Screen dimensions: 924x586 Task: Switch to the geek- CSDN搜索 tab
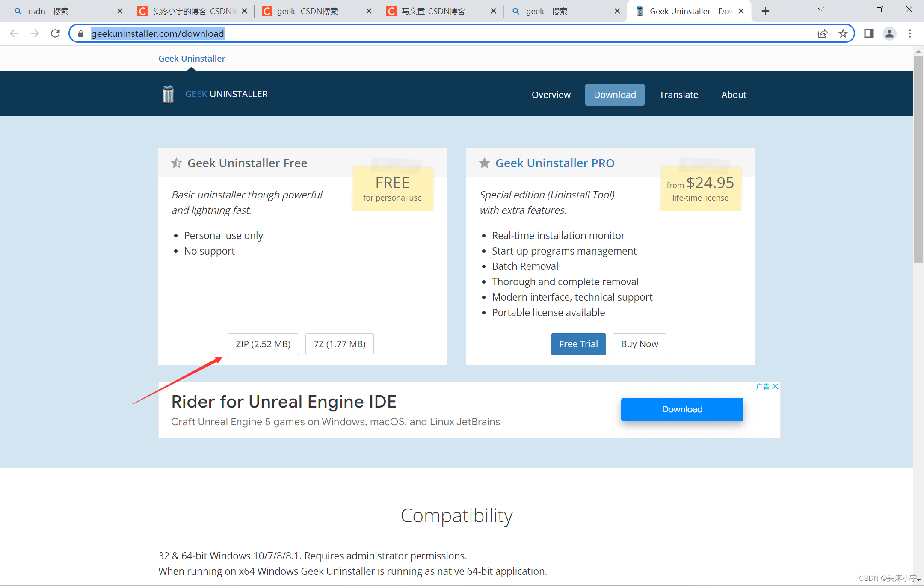pyautogui.click(x=308, y=11)
